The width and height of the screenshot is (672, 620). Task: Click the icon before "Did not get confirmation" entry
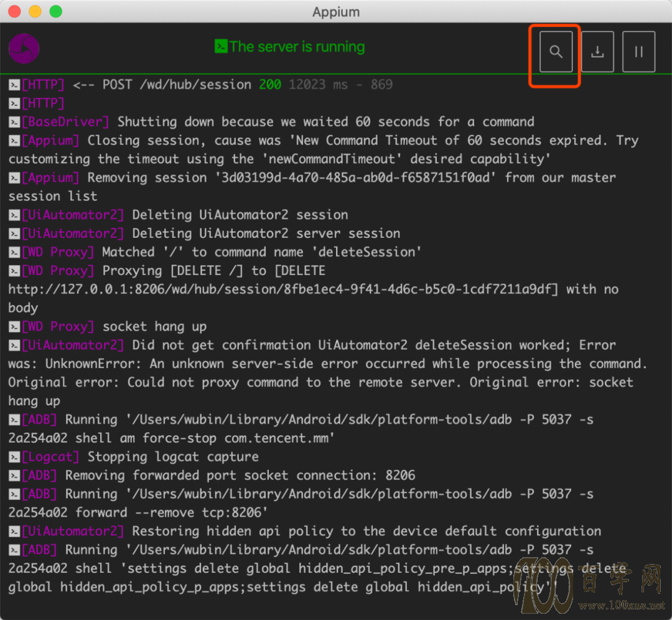tap(14, 345)
